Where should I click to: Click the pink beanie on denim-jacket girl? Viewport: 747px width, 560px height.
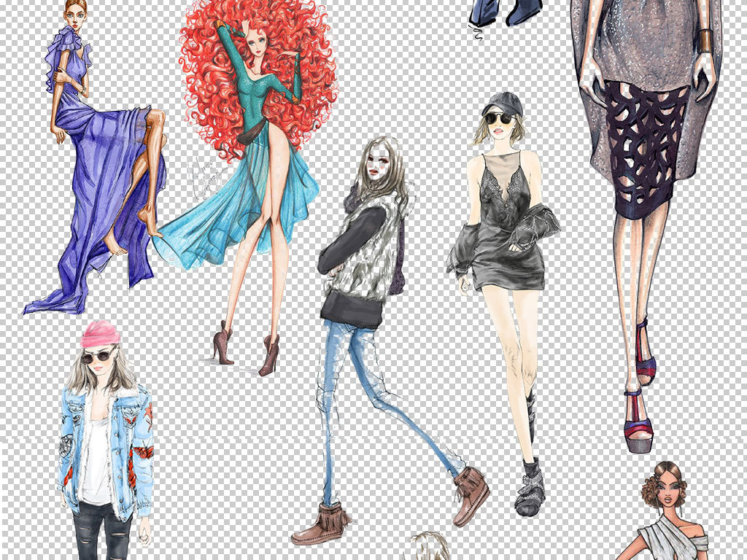click(100, 334)
